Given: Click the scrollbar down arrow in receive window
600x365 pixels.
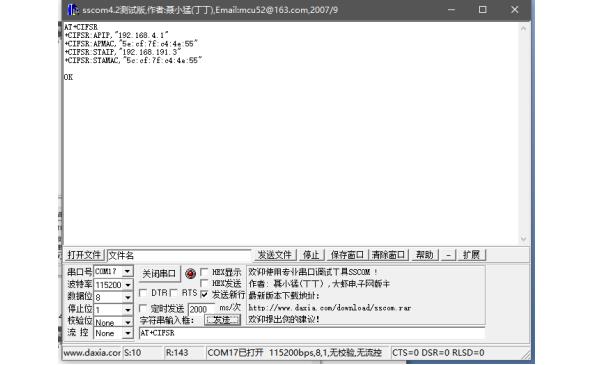Looking at the screenshot, I should tap(523, 239).
